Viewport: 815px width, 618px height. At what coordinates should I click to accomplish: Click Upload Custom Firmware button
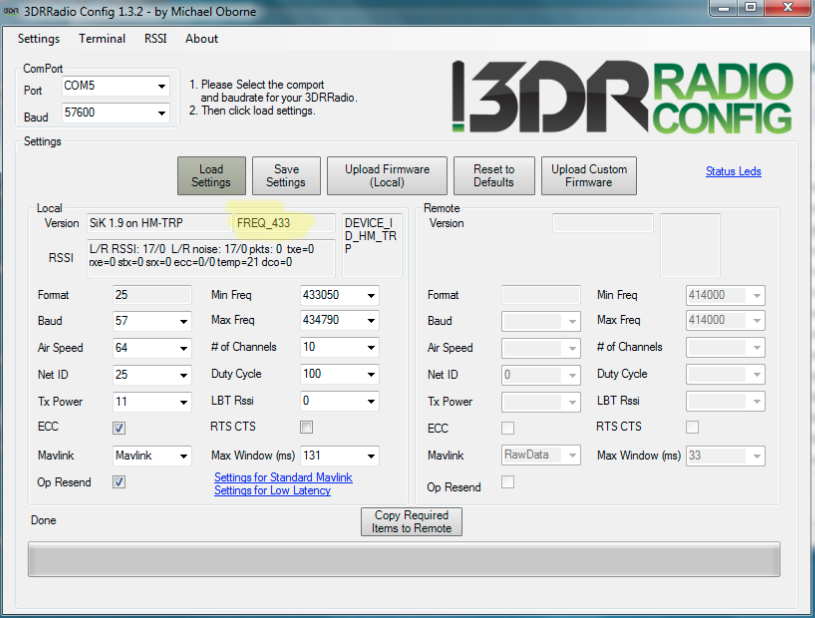[589, 176]
